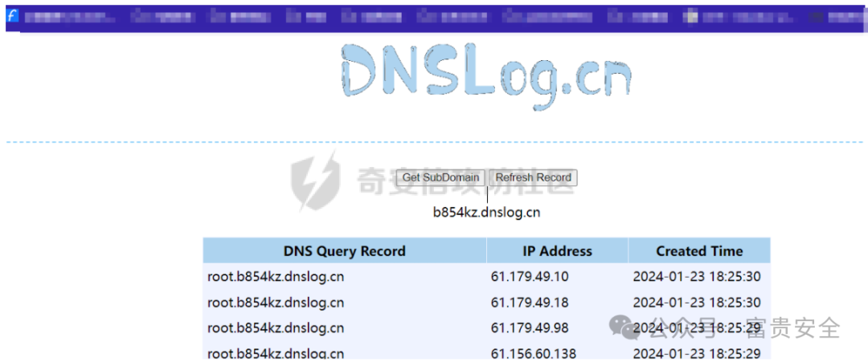Click the DNS Query Record column header
This screenshot has width=868, height=362.
click(344, 251)
